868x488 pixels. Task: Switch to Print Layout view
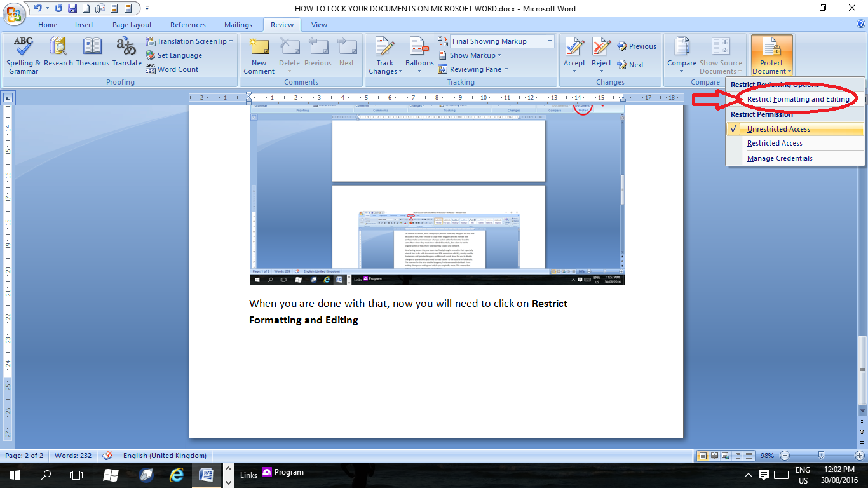(703, 456)
